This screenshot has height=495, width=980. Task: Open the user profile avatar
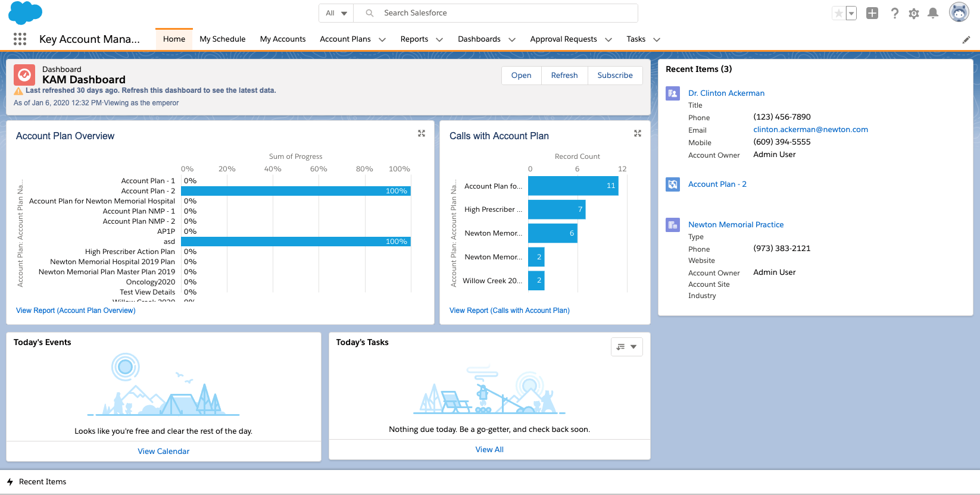point(959,12)
